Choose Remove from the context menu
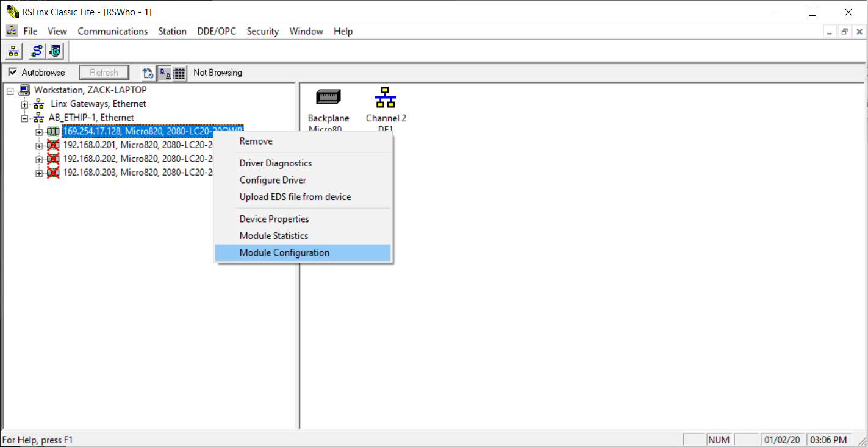 303,141
